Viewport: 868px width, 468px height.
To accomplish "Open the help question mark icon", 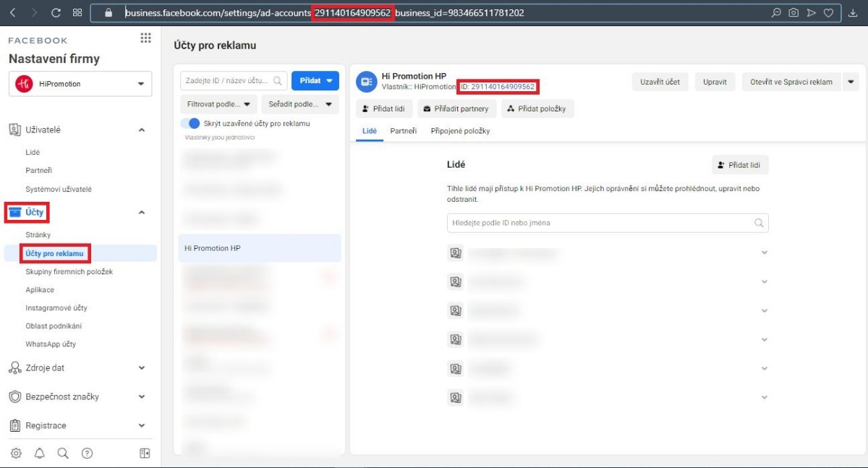I will point(87,454).
